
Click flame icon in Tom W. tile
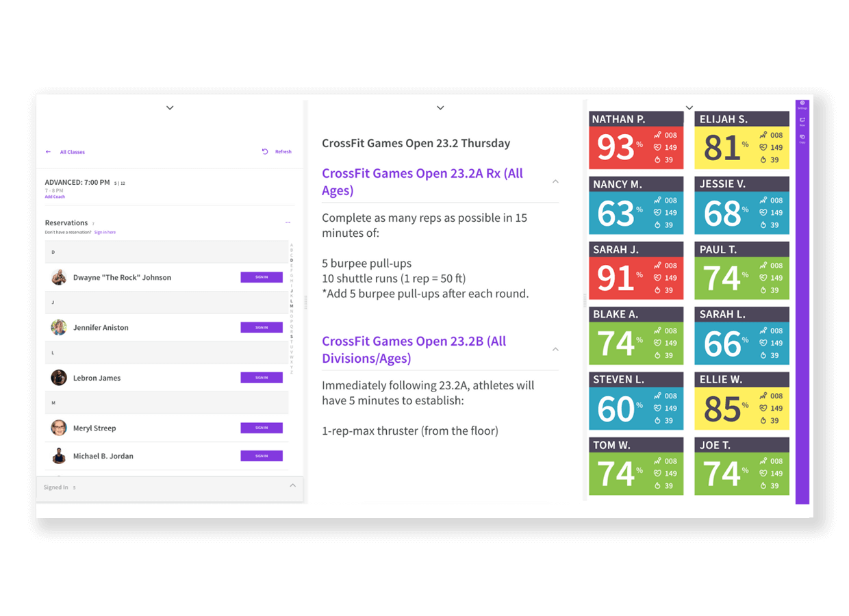pyautogui.click(x=657, y=485)
